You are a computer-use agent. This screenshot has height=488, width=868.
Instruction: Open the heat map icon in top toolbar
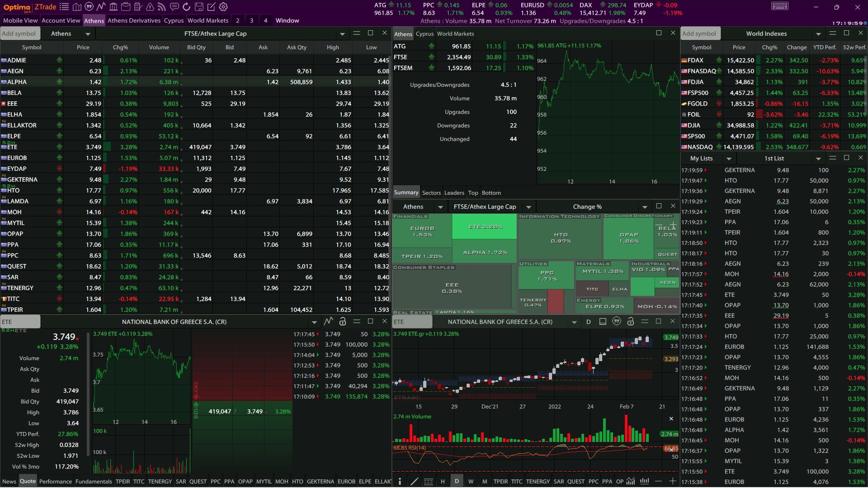pos(77,7)
